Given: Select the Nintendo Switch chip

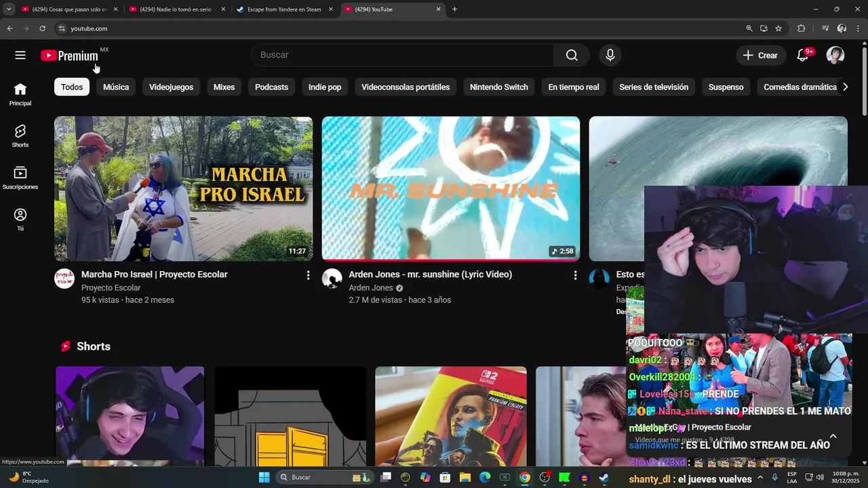Looking at the screenshot, I should tap(499, 87).
